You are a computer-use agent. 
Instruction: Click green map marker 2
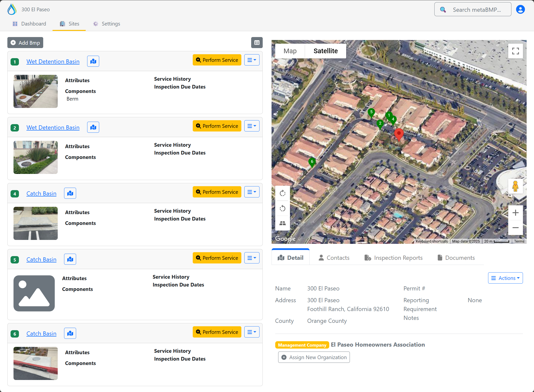coord(380,124)
